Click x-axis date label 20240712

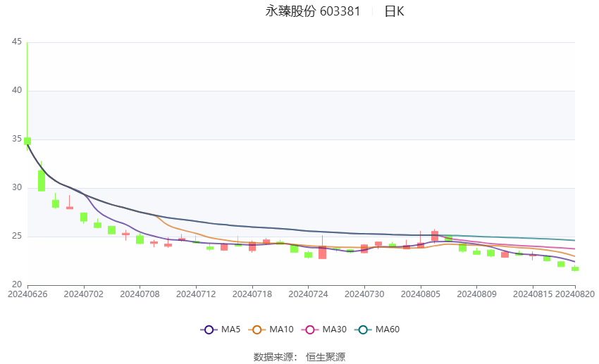(196, 294)
